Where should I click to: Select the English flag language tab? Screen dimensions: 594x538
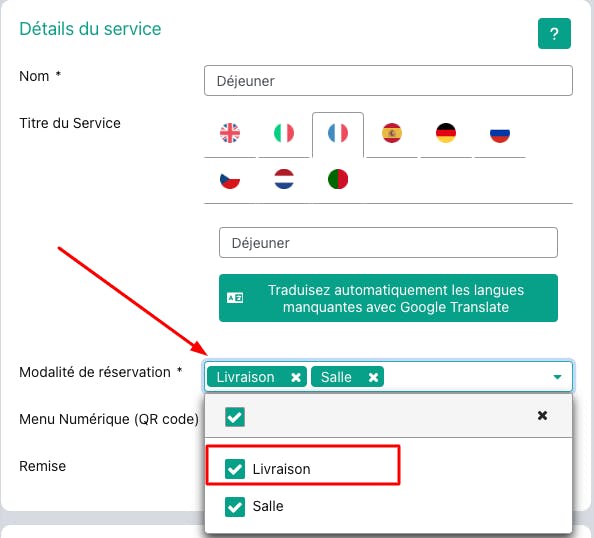230,133
